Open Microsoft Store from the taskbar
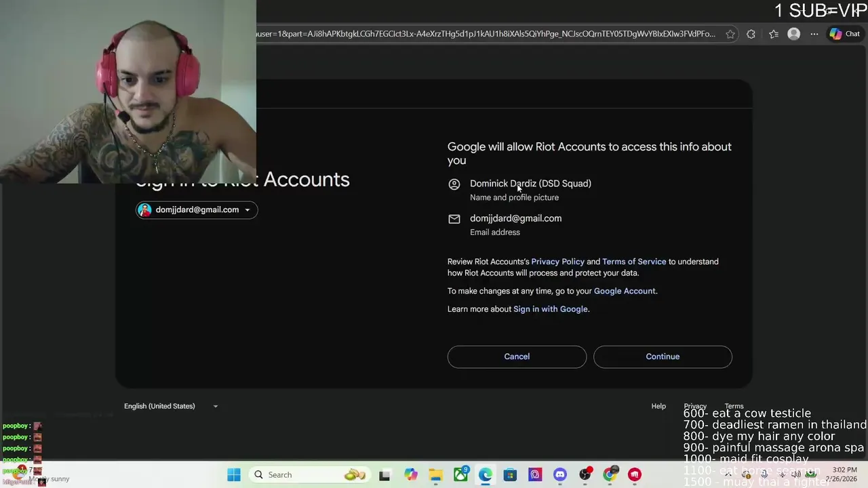868x488 pixels. point(510,474)
